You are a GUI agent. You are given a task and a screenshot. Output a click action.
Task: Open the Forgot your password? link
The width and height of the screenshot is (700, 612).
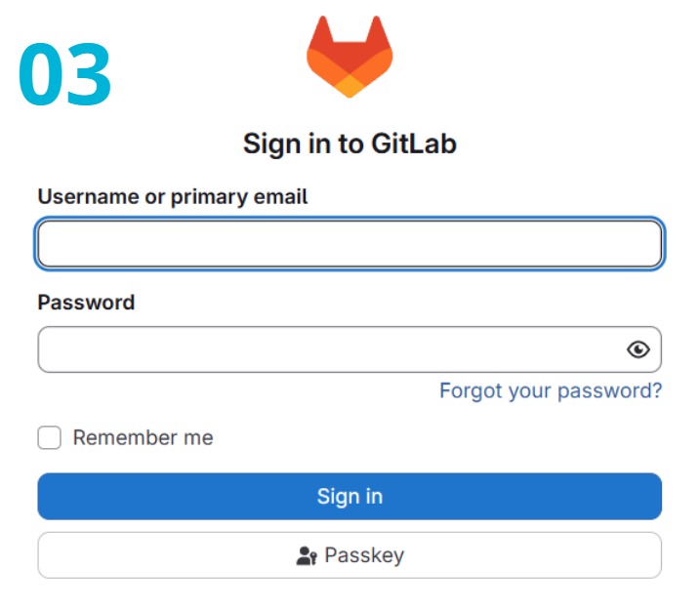(x=550, y=390)
